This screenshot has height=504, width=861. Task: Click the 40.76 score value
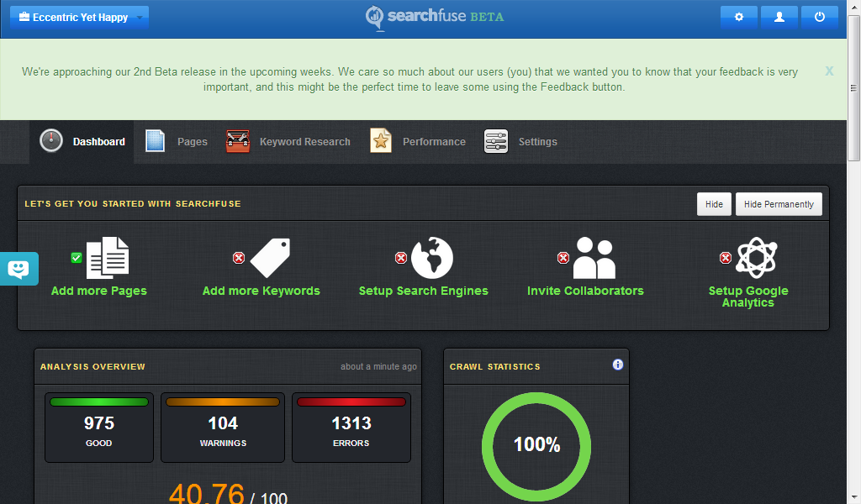(207, 493)
